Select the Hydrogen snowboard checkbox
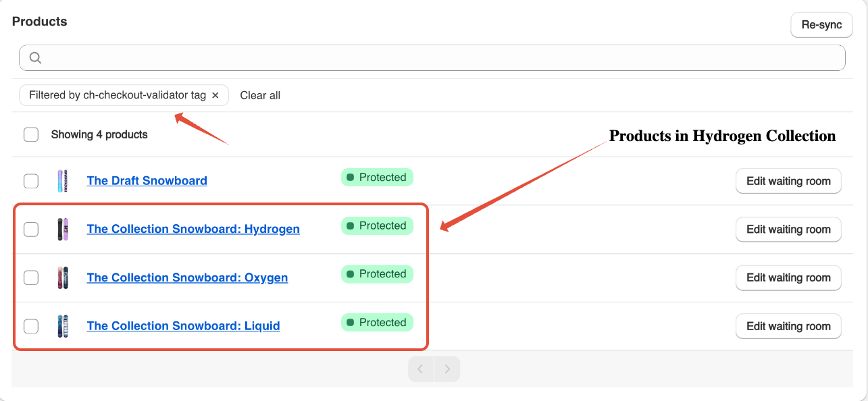Screen dimensions: 868x401 (x=31, y=230)
